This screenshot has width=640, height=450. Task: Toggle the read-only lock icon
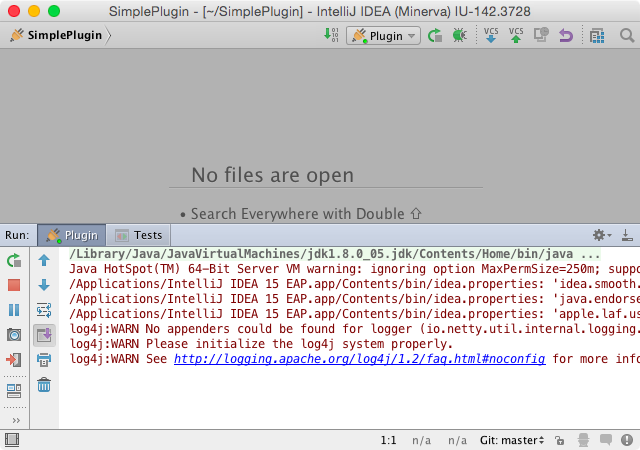(560, 440)
